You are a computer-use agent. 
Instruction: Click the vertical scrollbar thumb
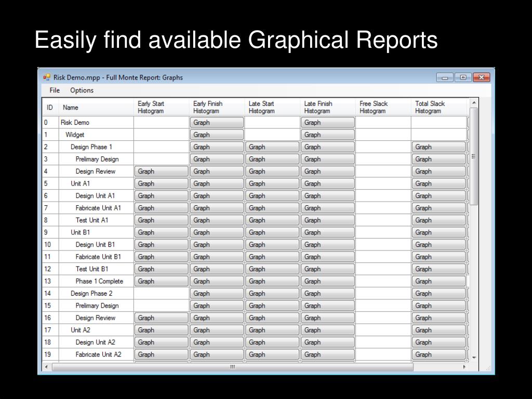point(474,156)
